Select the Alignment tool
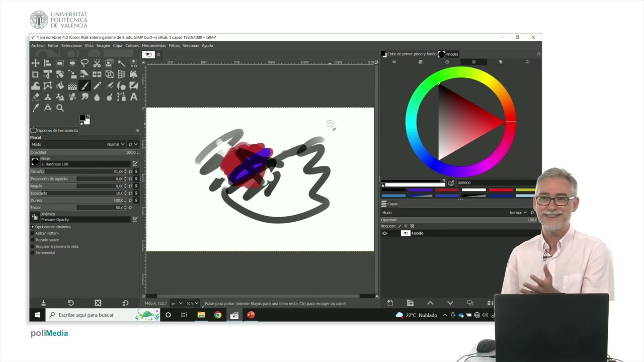 click(47, 63)
